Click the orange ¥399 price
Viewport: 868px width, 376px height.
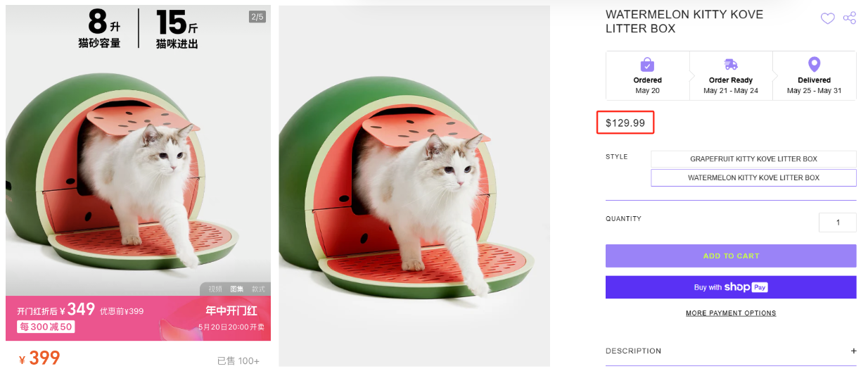point(40,358)
